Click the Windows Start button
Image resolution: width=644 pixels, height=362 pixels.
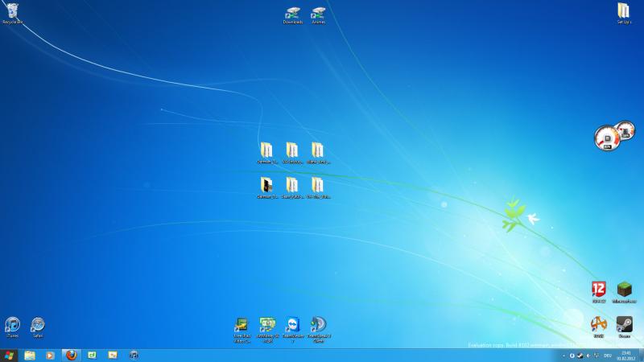coord(9,355)
